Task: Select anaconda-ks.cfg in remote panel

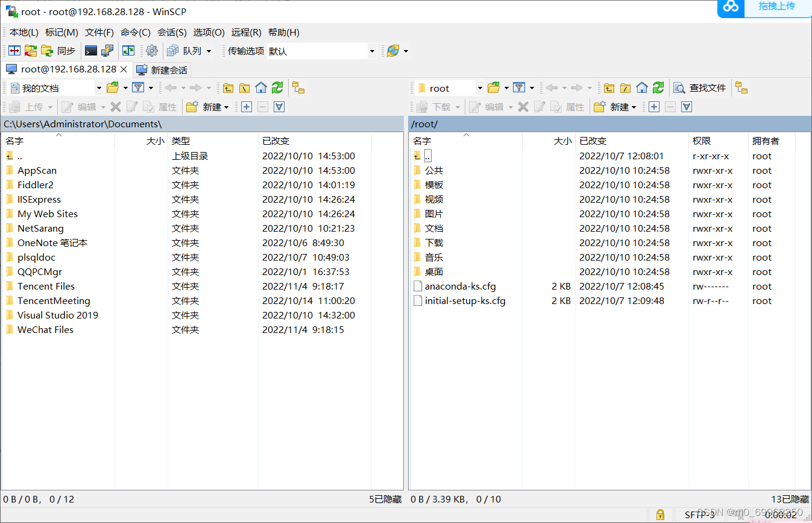Action: click(x=460, y=287)
